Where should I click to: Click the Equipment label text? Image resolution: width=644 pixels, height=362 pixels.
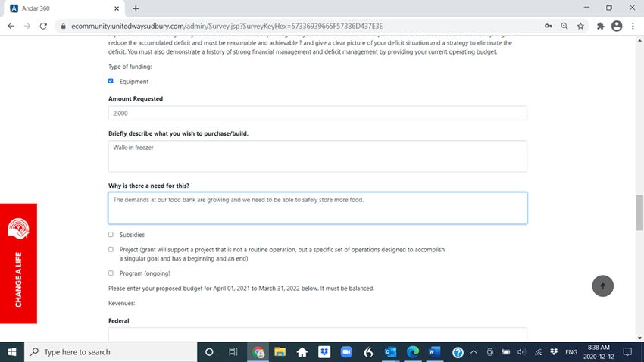click(134, 81)
